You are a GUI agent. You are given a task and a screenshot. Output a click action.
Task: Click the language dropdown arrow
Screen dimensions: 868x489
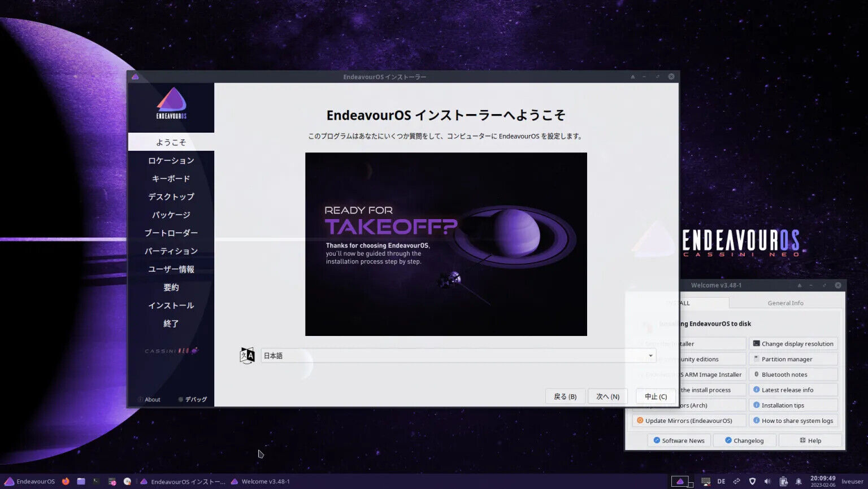[x=650, y=356]
